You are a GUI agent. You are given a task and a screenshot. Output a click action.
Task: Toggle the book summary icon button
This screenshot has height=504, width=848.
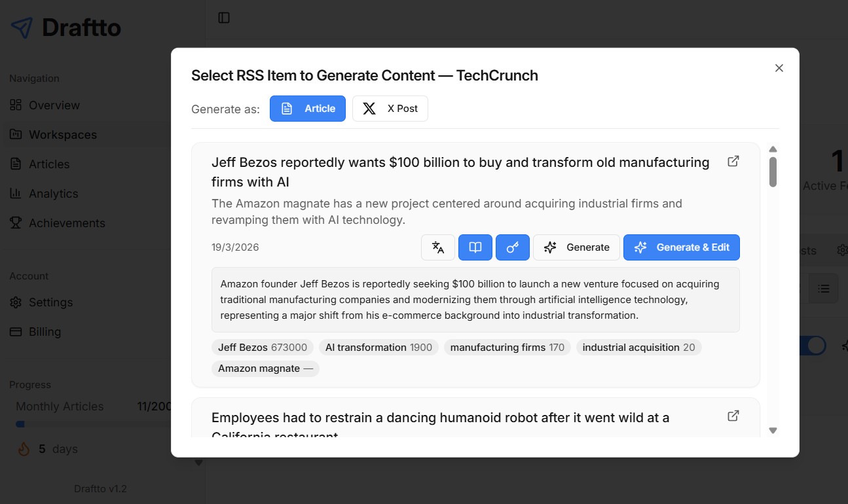475,247
